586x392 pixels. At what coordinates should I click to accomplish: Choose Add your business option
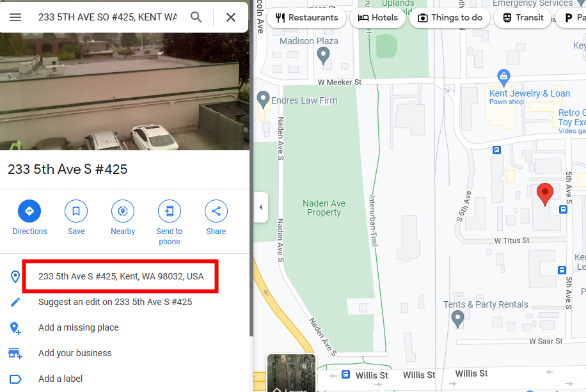point(75,353)
